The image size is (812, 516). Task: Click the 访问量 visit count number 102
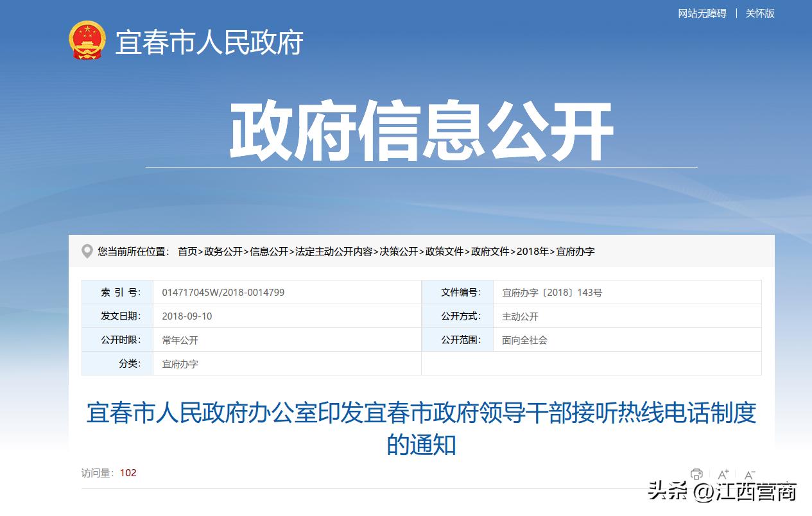pos(127,473)
